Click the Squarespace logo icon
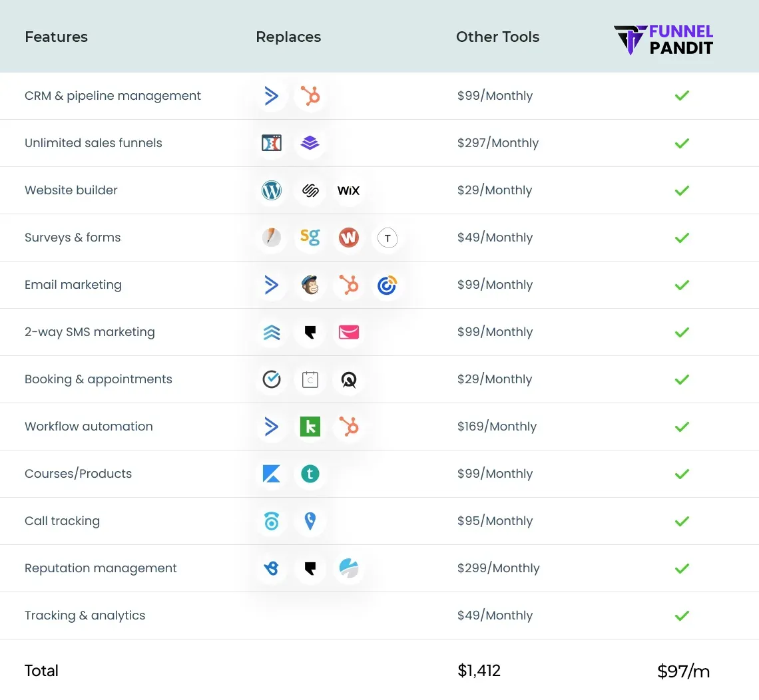Screen dimensions: 759x700 point(310,190)
